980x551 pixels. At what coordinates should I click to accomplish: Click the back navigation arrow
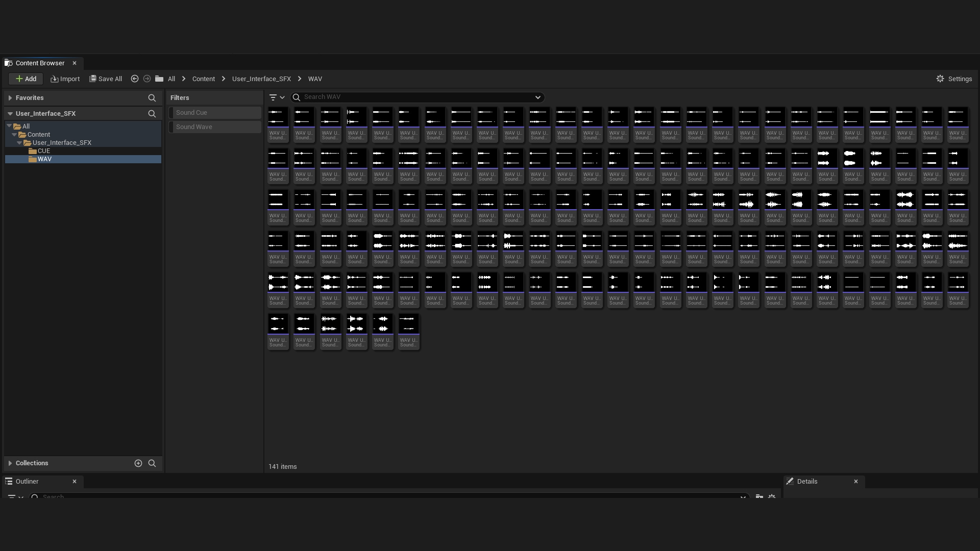coord(134,79)
